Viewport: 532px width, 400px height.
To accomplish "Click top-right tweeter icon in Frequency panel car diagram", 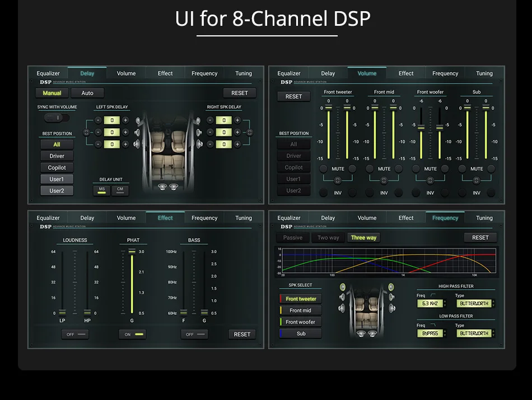I will pos(391,287).
